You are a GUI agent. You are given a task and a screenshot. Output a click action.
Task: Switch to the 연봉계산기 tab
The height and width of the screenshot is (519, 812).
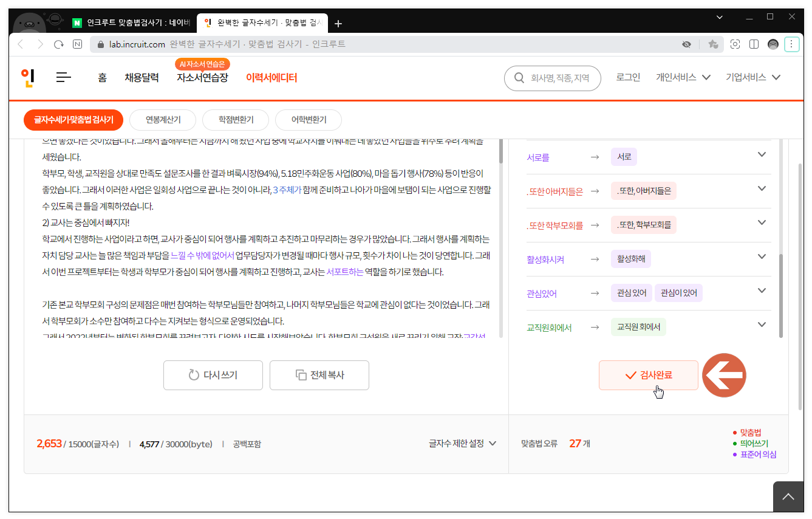click(x=163, y=120)
